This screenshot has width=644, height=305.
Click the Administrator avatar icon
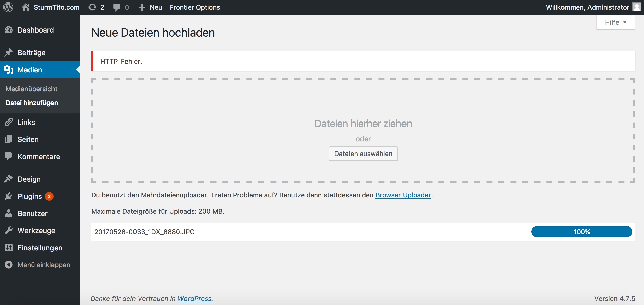tap(637, 7)
